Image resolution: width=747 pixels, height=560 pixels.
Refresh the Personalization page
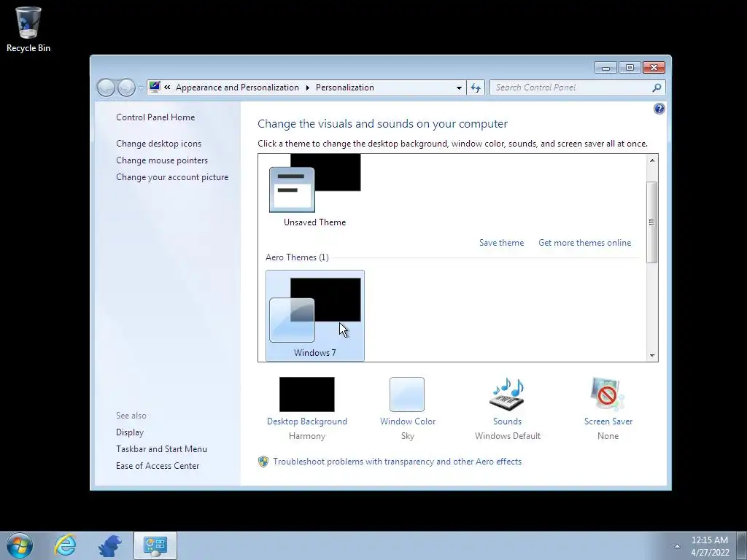pyautogui.click(x=476, y=87)
